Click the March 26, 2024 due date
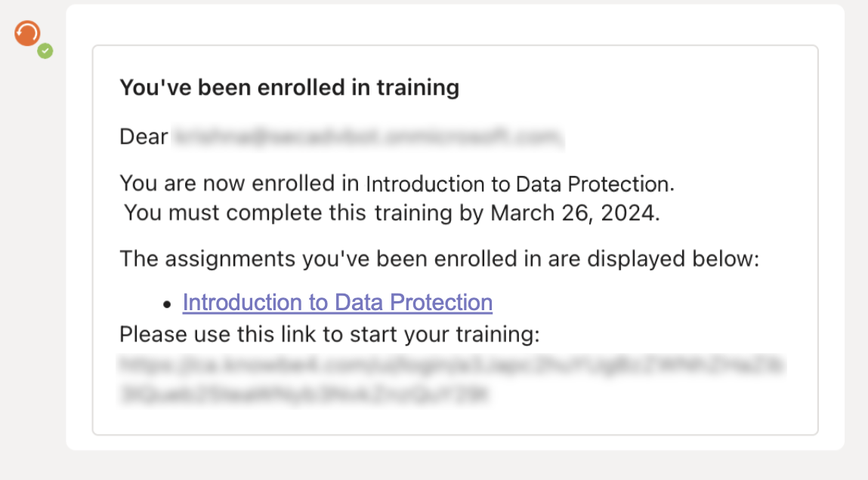Viewport: 868px width, 480px height. tap(575, 213)
